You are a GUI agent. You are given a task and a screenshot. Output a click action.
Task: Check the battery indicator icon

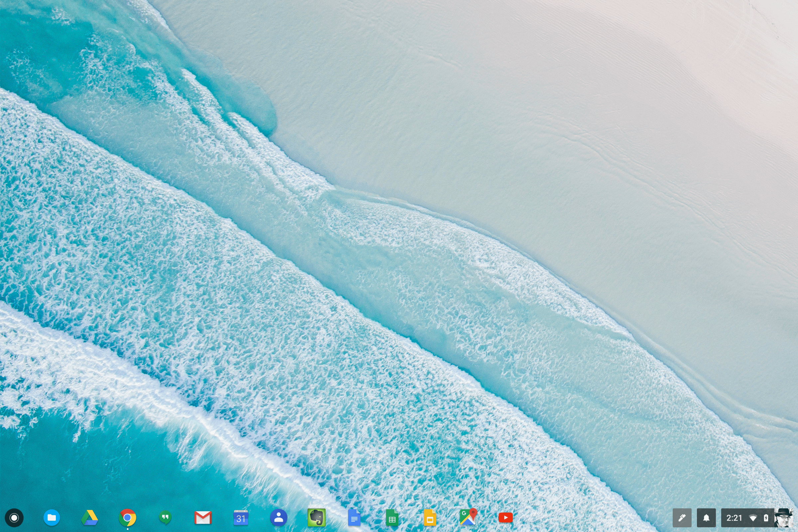point(766,518)
